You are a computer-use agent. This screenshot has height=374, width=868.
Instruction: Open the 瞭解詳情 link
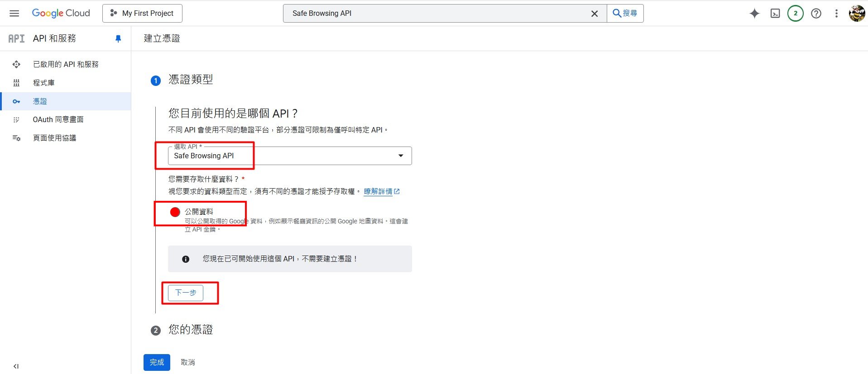(x=378, y=191)
